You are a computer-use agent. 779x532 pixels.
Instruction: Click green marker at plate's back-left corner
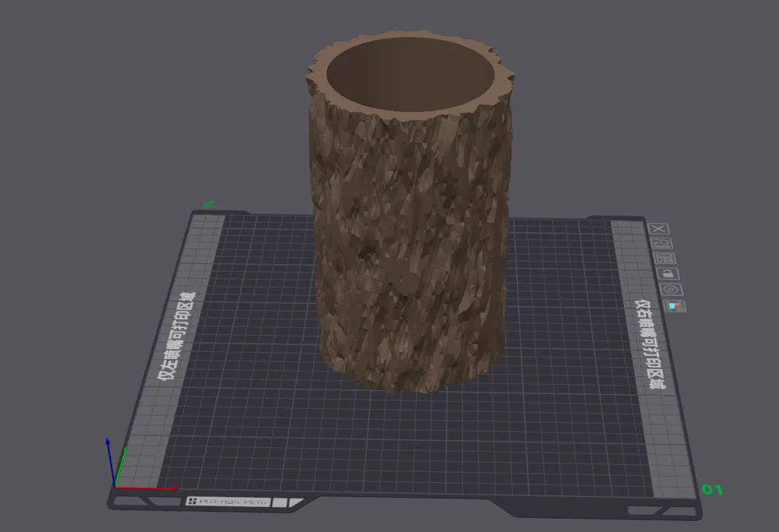tap(208, 203)
